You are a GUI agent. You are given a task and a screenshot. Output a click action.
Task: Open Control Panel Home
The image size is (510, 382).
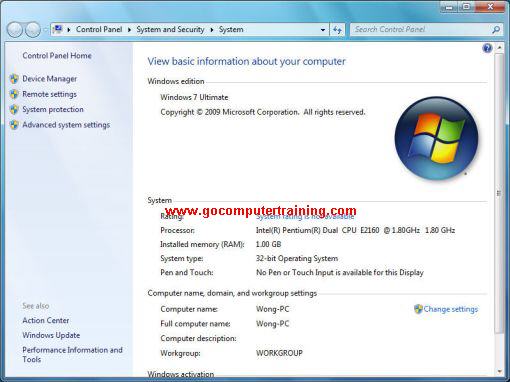click(x=57, y=56)
